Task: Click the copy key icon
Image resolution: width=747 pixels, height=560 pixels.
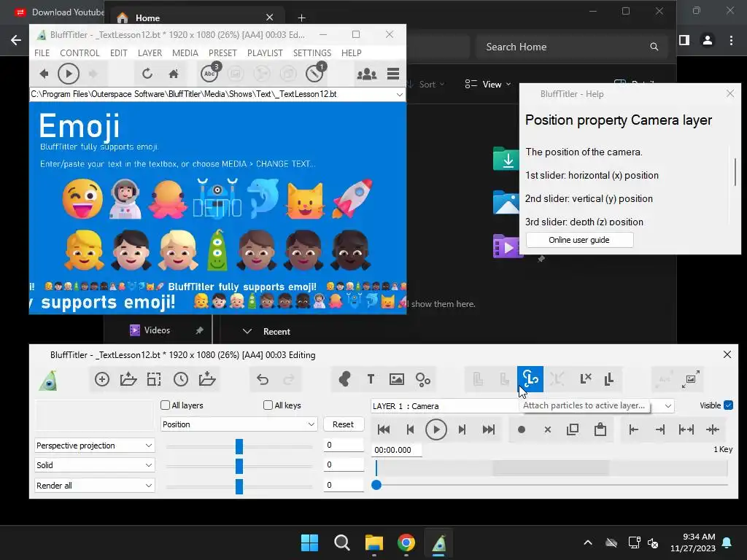Action: pos(573,429)
